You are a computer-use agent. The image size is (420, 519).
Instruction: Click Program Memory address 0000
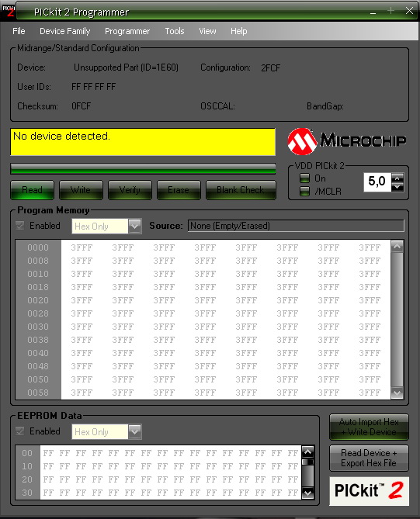click(38, 247)
